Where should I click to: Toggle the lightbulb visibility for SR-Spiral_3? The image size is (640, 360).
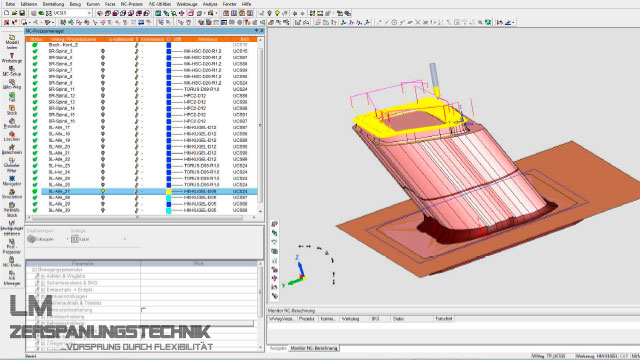point(103,51)
